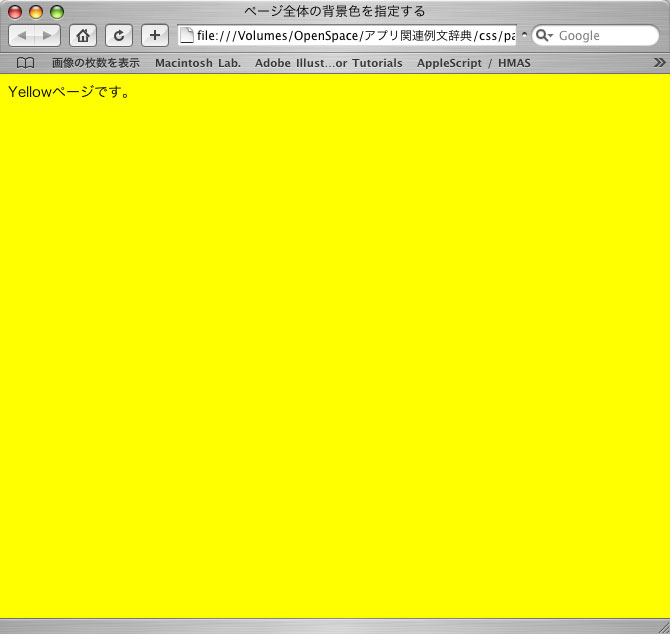
Task: Open the 画像の枚数を表示 bookmark
Action: pos(96,63)
